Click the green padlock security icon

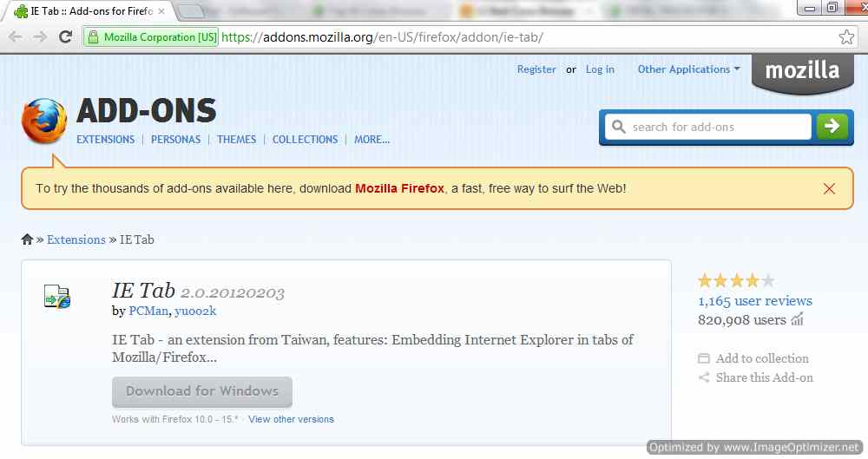[x=93, y=37]
